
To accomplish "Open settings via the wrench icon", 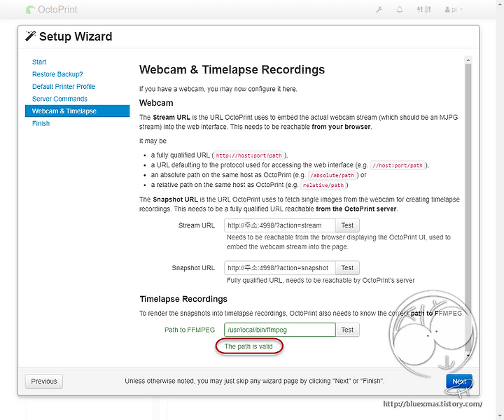I will 379,10.
